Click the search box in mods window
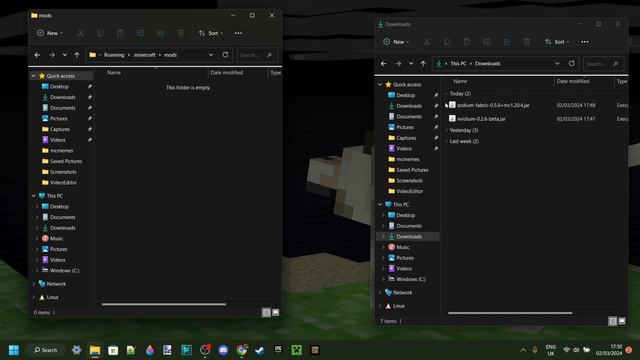This screenshot has height=360, width=640. point(257,55)
